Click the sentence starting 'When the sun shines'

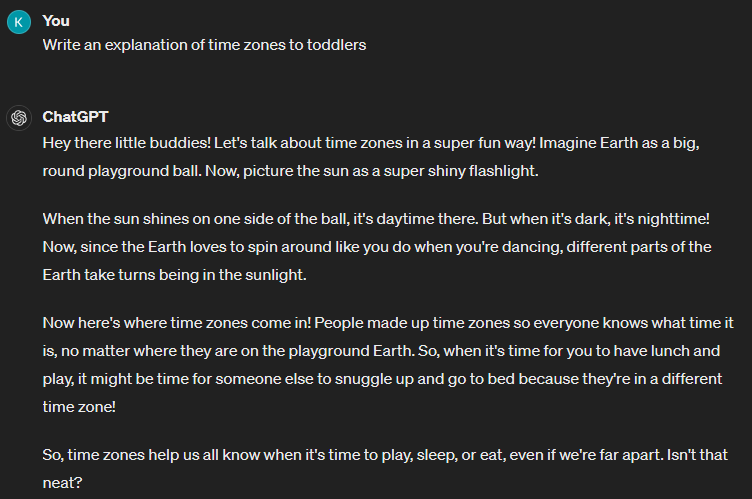(260, 219)
